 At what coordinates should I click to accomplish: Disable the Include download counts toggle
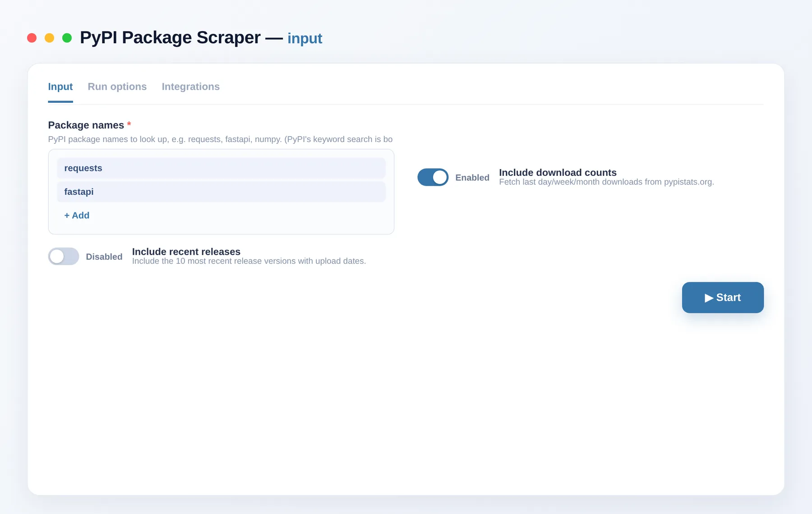(433, 177)
